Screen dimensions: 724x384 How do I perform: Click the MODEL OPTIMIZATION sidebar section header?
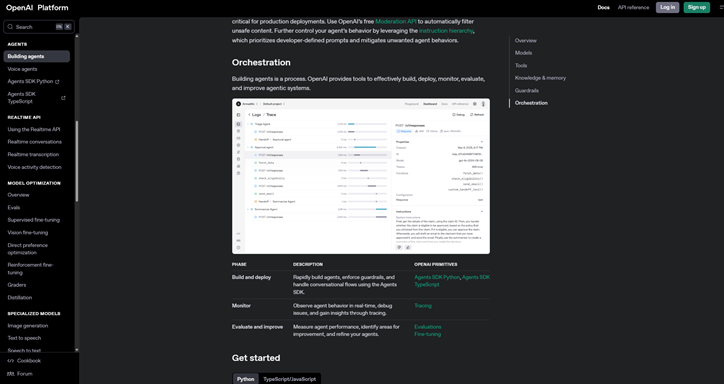(34, 183)
